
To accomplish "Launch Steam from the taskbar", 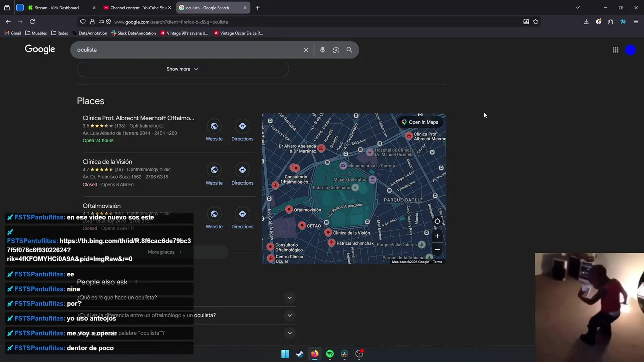I will [x=300, y=354].
